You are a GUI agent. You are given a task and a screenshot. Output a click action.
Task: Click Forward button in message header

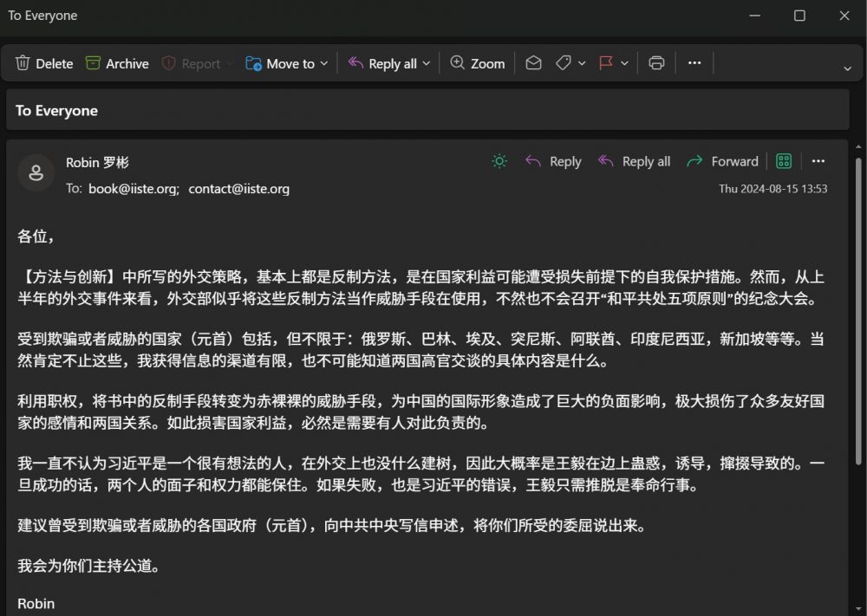[722, 161]
